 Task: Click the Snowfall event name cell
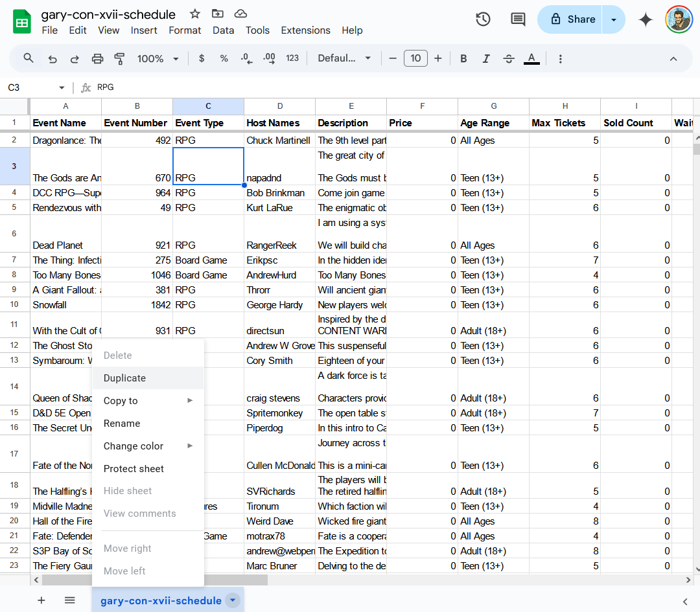[65, 304]
